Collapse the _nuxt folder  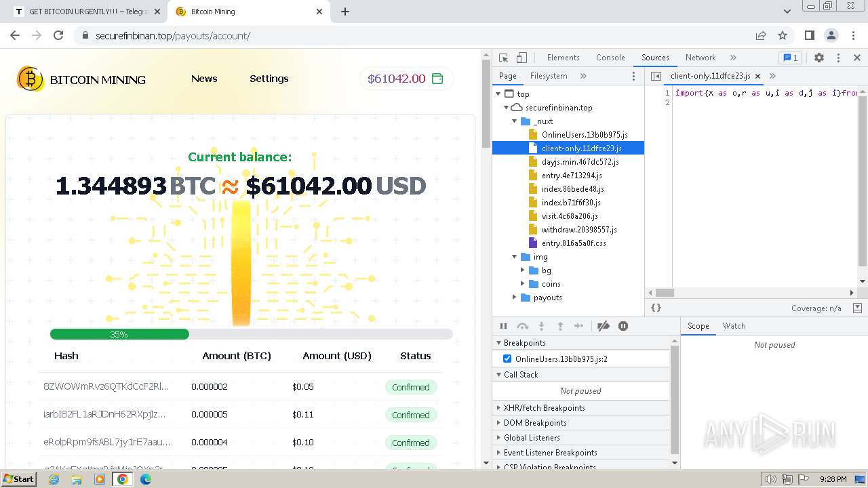click(x=515, y=121)
